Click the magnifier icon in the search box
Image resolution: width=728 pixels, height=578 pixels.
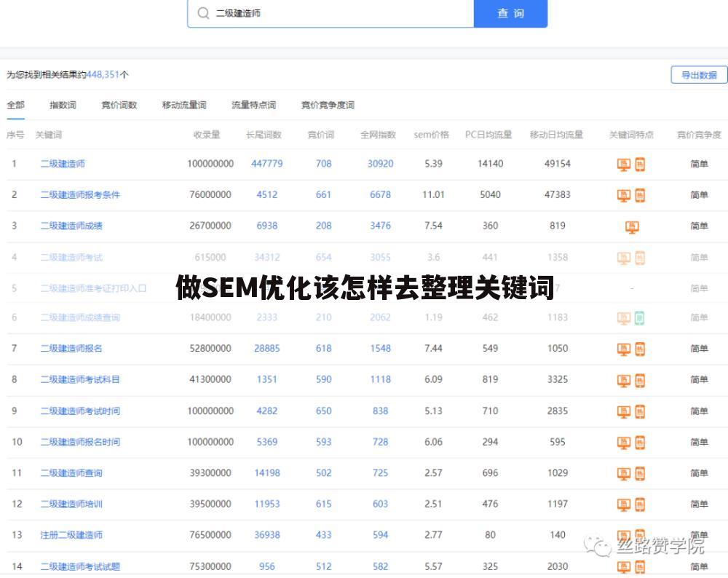point(203,13)
